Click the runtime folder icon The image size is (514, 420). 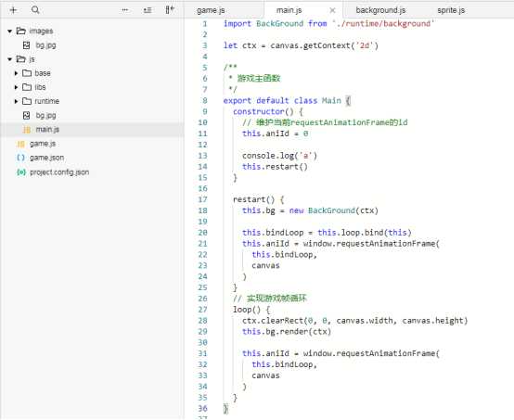point(27,101)
